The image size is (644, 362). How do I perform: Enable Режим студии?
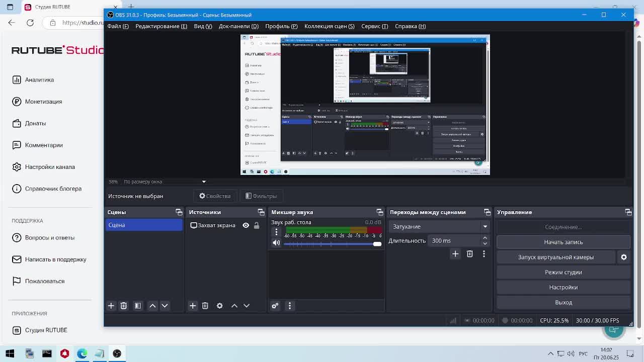point(563,272)
